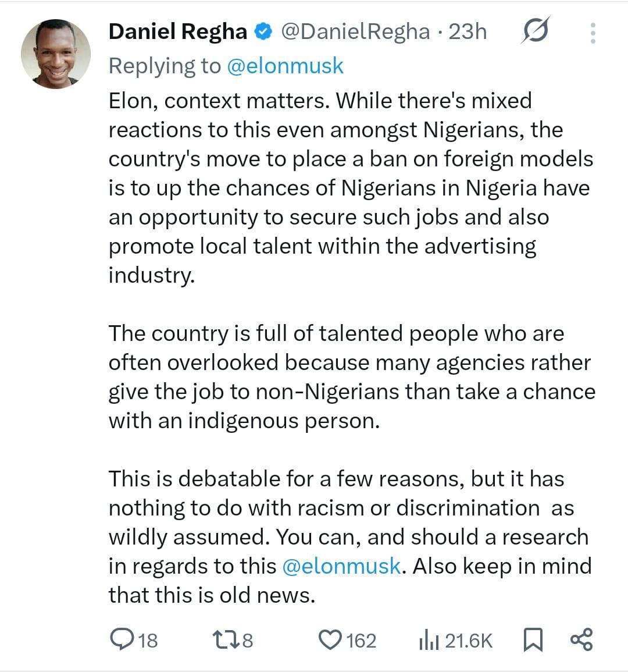Open the @DanielRegha handle link
This screenshot has width=628, height=672.
tap(356, 31)
